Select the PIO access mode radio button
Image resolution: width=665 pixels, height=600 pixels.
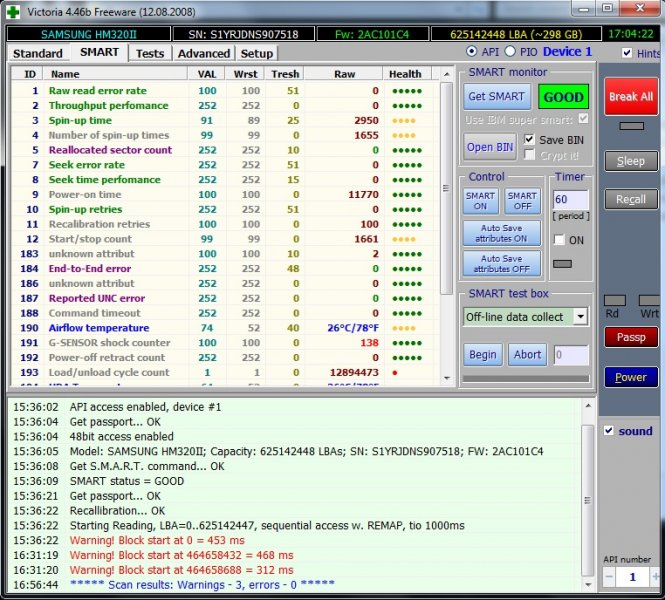[x=510, y=52]
